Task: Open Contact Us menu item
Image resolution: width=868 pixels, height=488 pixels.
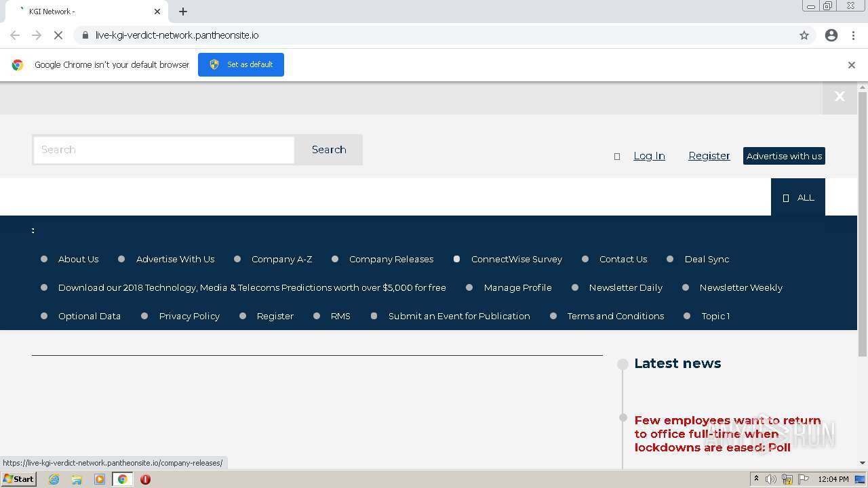Action: tap(623, 259)
